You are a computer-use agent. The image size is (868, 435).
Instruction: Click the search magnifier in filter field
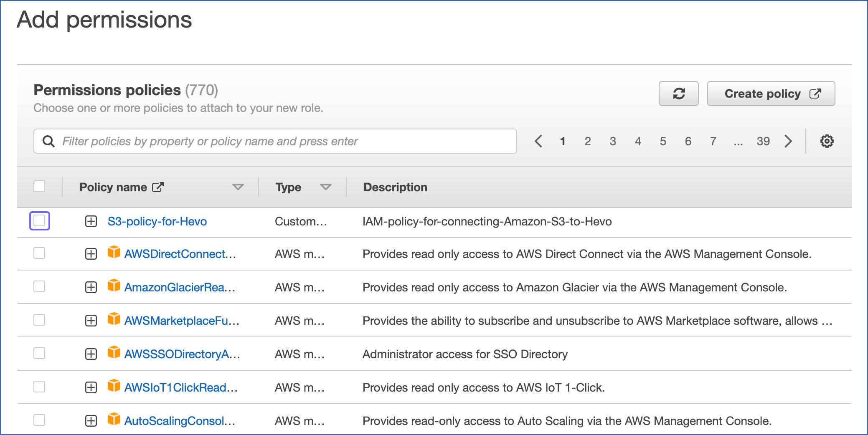pyautogui.click(x=49, y=141)
